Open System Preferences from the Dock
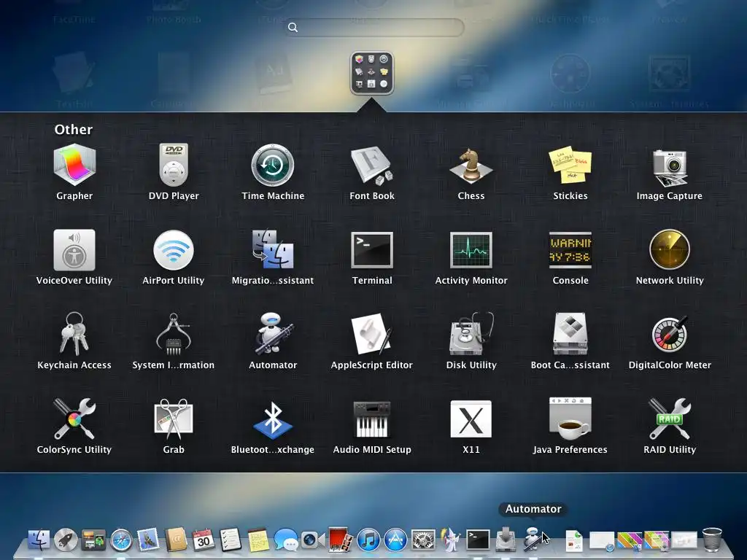 click(x=423, y=540)
